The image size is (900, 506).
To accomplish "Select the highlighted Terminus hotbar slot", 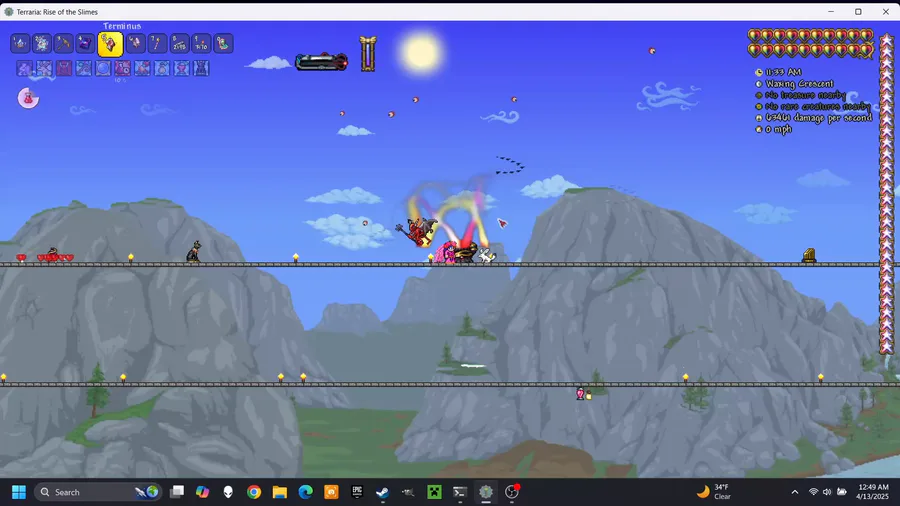I will point(110,44).
